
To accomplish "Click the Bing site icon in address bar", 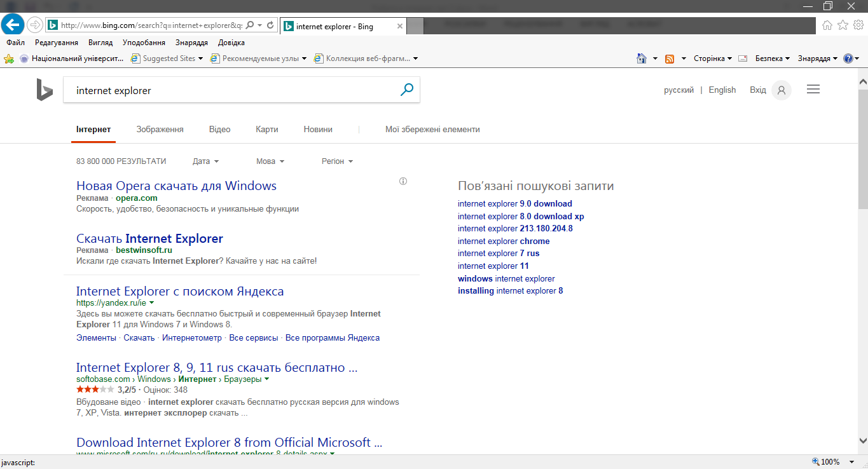I will coord(53,25).
